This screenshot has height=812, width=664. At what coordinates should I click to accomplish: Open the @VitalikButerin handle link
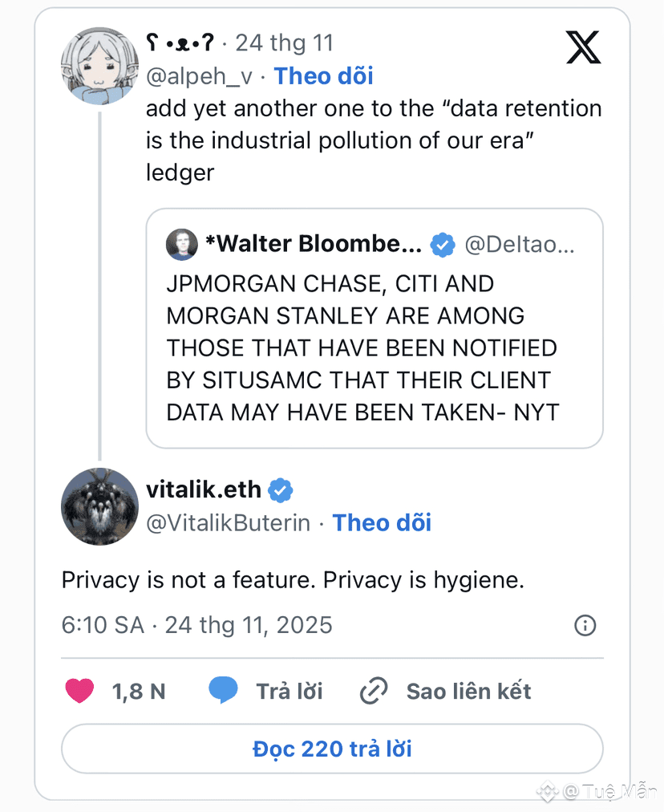point(228,523)
